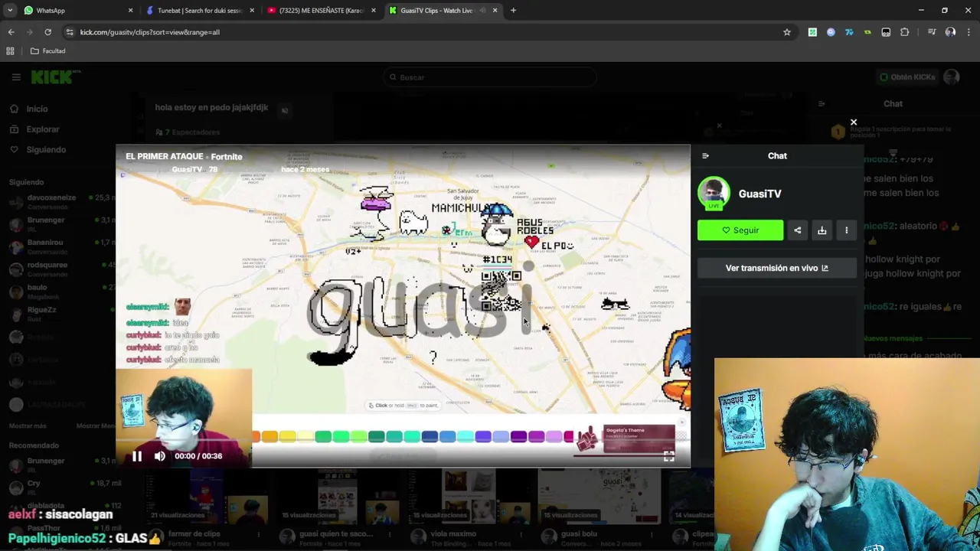Open guasi quien te saco clip thumbnail
This screenshot has width=980, height=551.
pos(337,494)
